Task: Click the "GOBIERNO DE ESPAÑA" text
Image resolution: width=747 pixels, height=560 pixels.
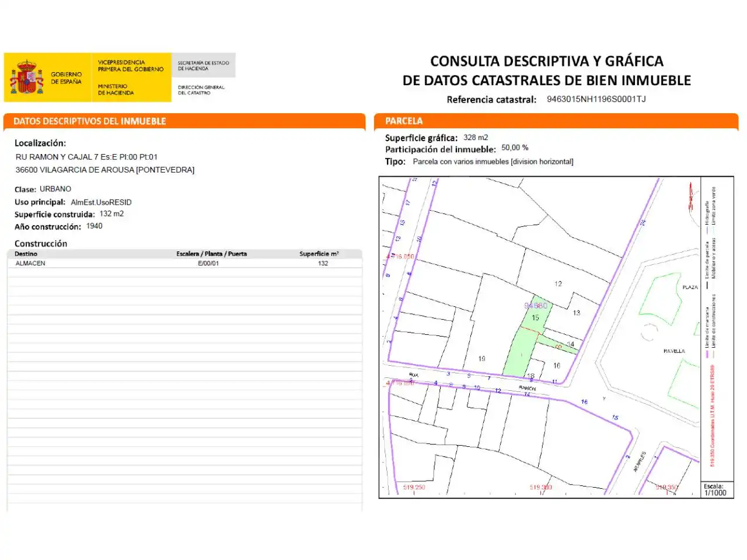Action: point(66,78)
